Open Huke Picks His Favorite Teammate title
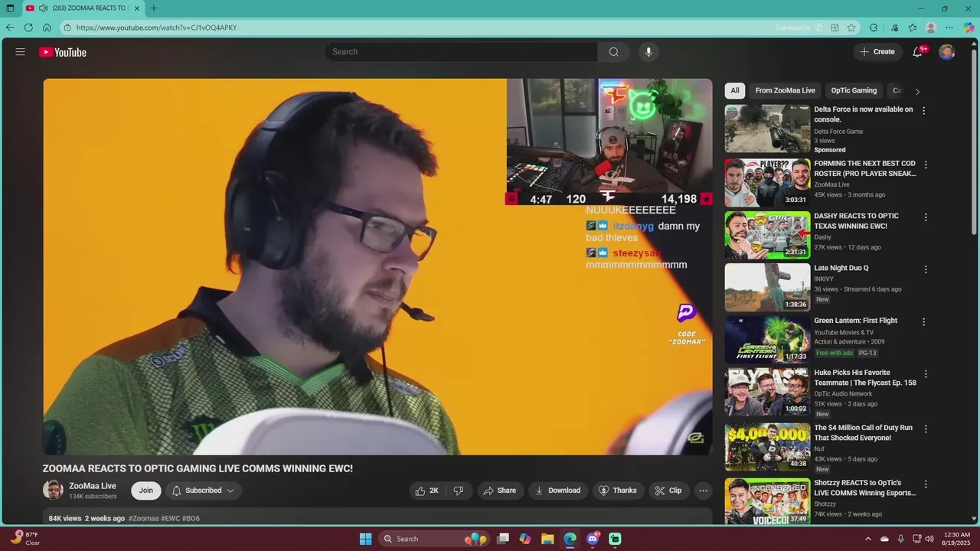 click(x=865, y=378)
